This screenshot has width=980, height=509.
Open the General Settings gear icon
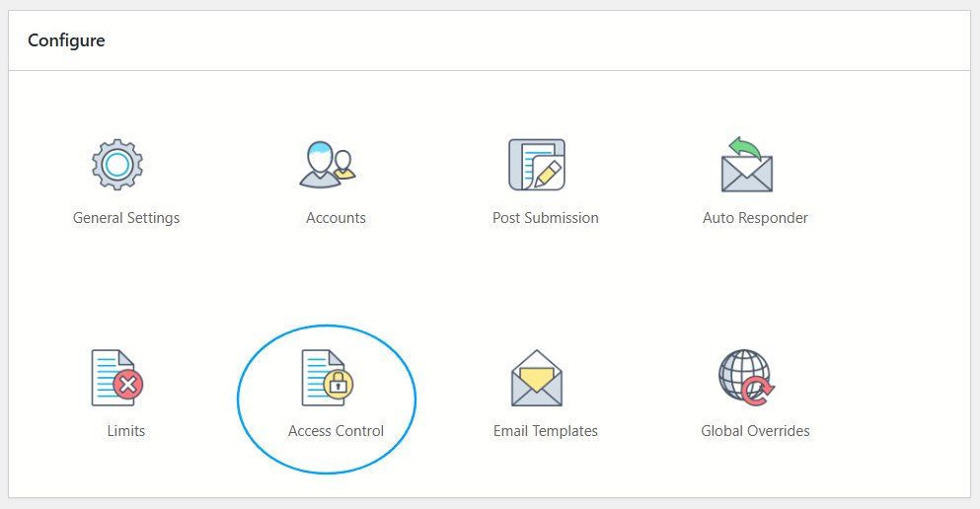[x=117, y=165]
